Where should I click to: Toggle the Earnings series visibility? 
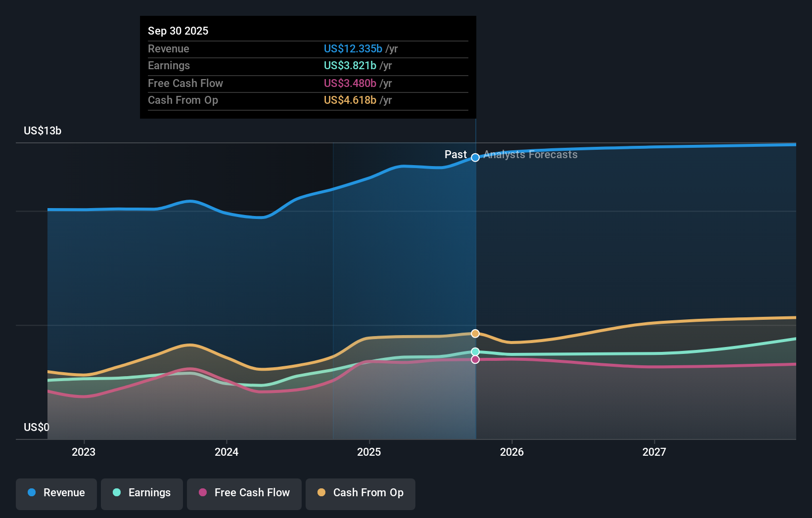pos(142,493)
